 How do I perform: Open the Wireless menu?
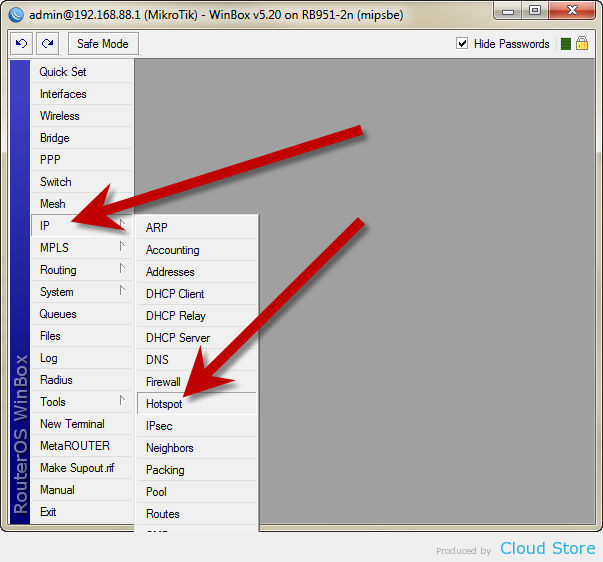[82, 116]
